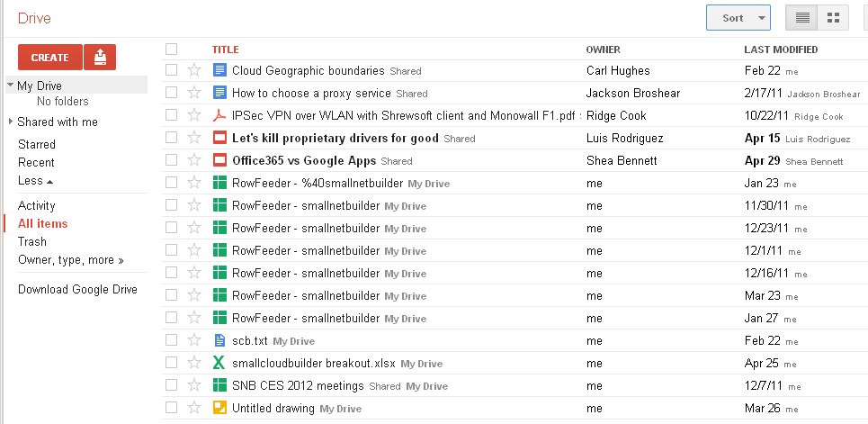
Task: Click spreadsheet icon of SNB CES 2012 meetings
Action: [x=219, y=385]
